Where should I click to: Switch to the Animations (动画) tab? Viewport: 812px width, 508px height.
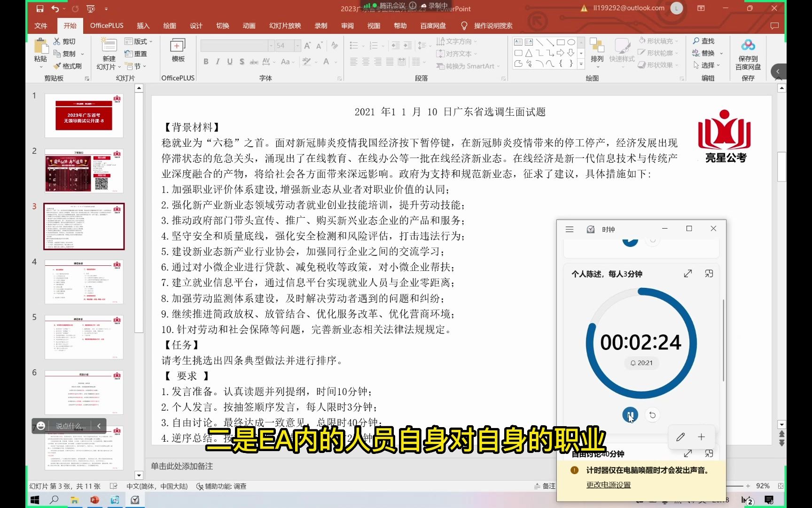point(249,26)
